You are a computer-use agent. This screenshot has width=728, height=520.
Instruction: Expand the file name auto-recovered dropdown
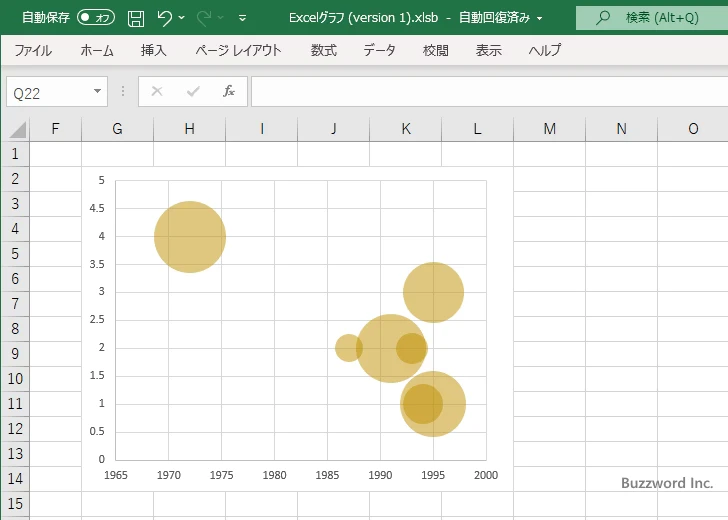540,18
